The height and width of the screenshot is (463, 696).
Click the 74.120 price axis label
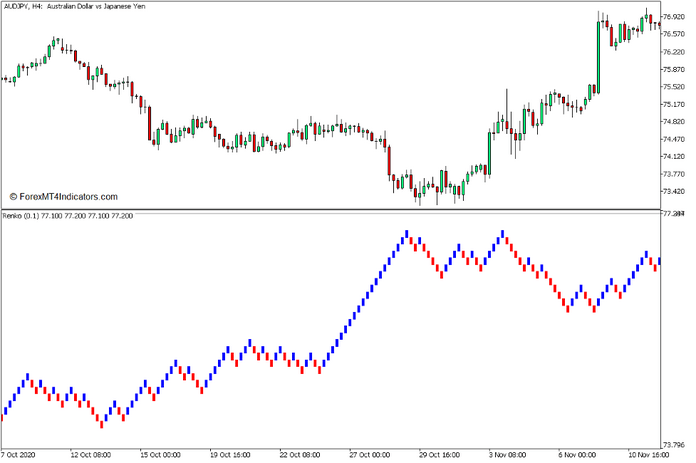[674, 157]
